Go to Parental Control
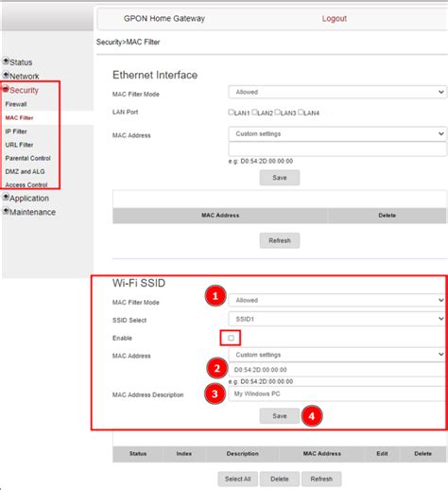Image resolution: width=448 pixels, height=490 pixels. (27, 158)
